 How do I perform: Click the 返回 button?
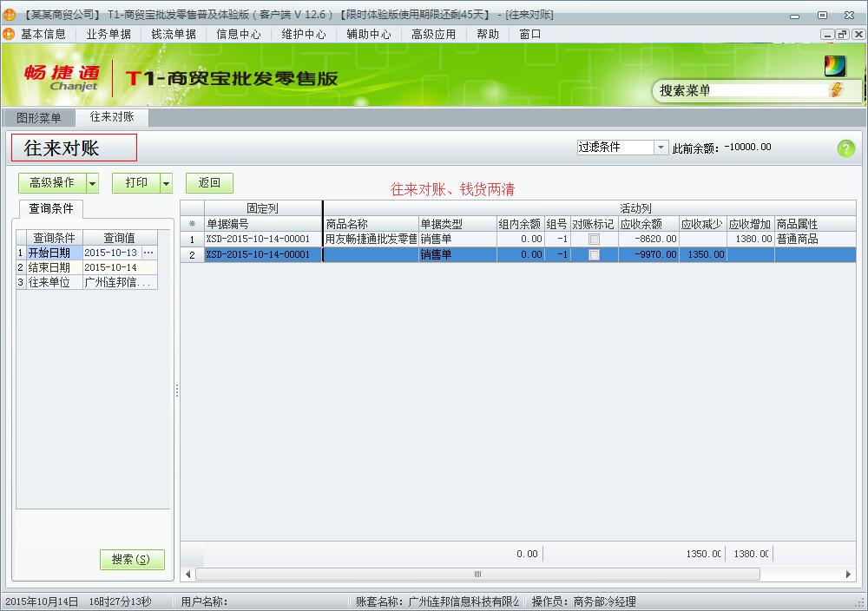point(209,183)
